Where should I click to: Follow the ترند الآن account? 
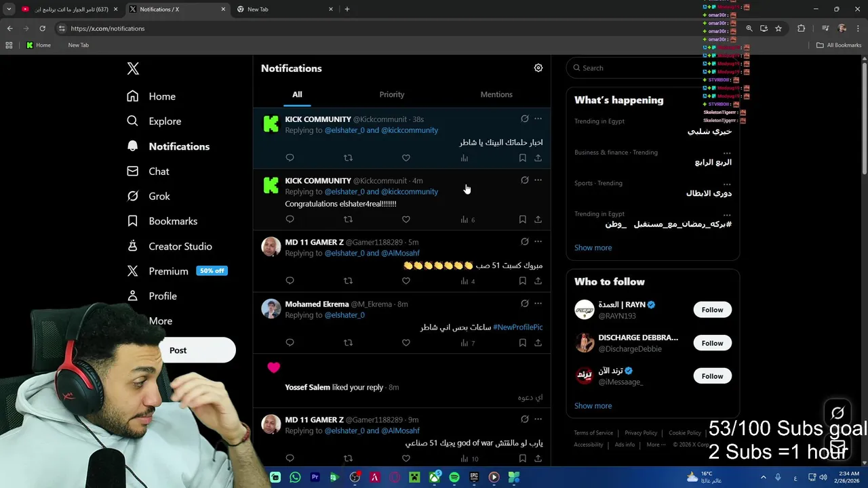(712, 376)
